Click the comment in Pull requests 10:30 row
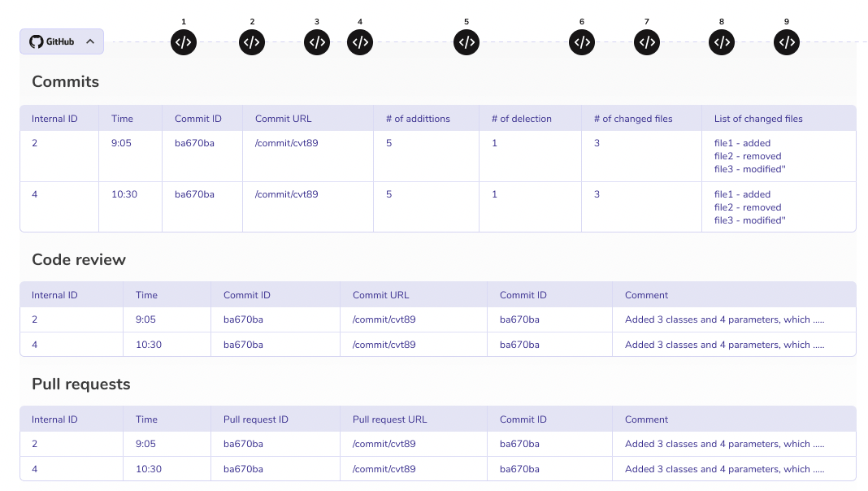Image resolution: width=868 pixels, height=491 pixels. tap(725, 469)
